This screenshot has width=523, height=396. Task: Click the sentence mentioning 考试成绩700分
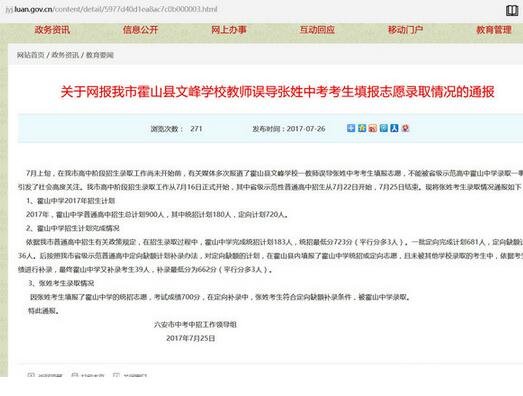coord(220,297)
